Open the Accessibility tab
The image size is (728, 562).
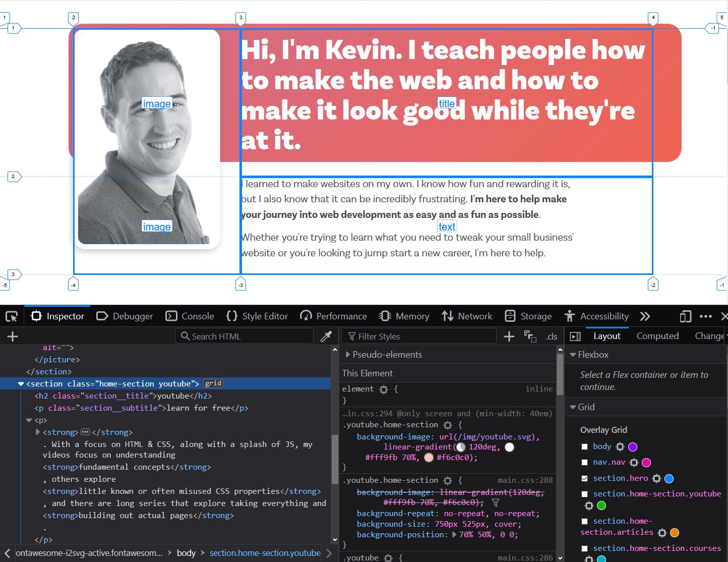pos(596,316)
